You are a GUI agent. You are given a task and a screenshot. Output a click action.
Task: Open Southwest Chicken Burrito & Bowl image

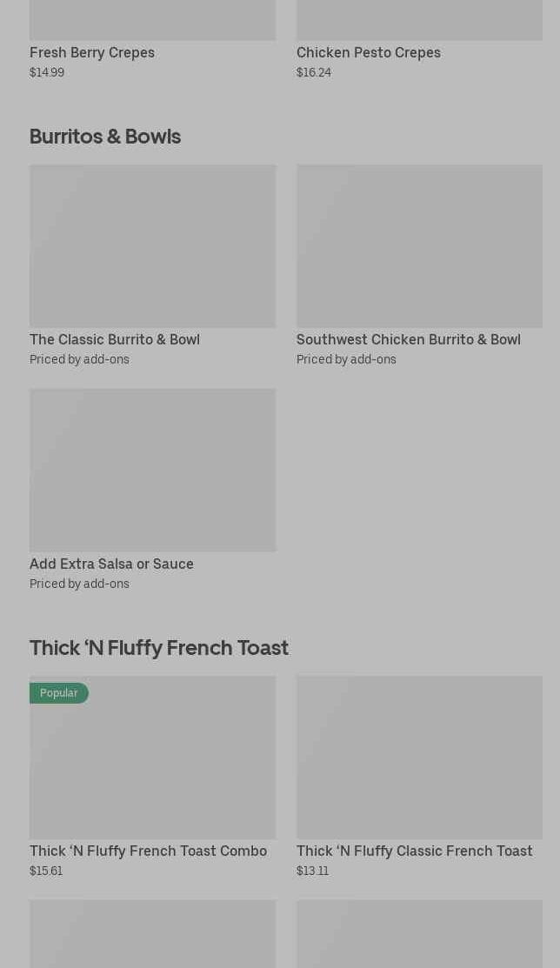418,246
